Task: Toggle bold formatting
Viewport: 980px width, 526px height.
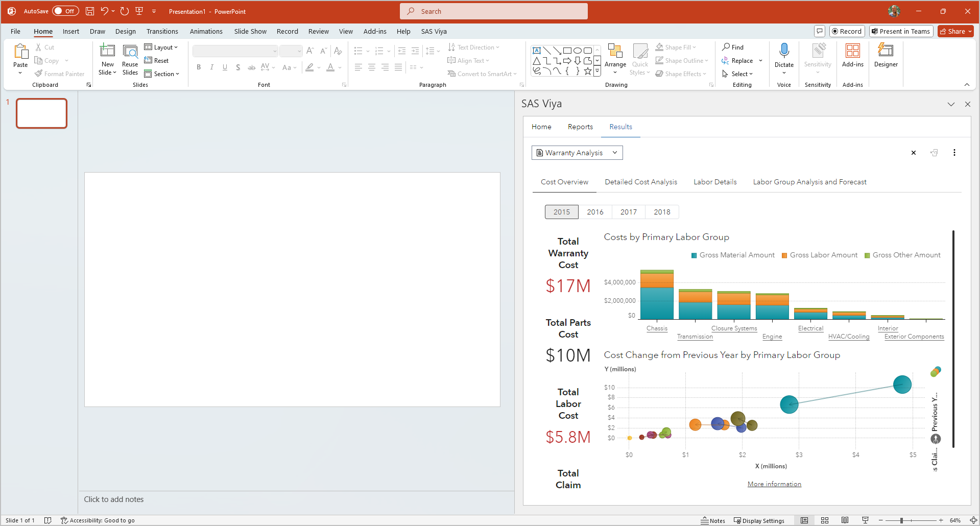Action: pyautogui.click(x=199, y=67)
